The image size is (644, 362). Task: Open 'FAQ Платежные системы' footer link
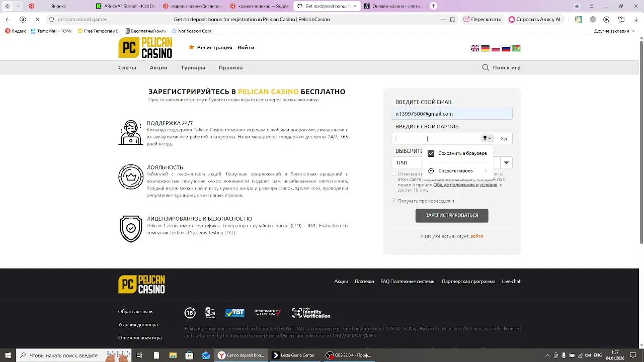pos(408,282)
